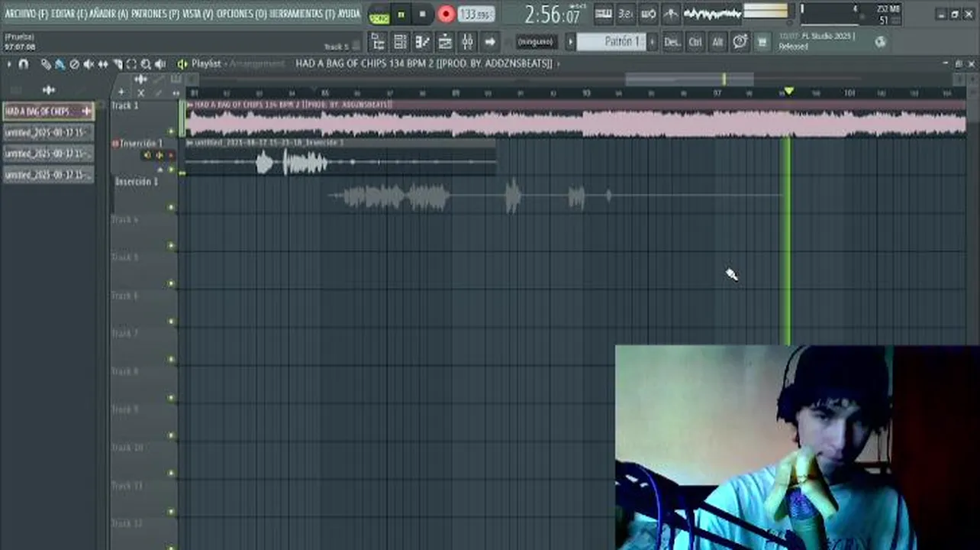The image size is (980, 550).
Task: Toggle the countdown before recording icon
Action: tap(626, 14)
